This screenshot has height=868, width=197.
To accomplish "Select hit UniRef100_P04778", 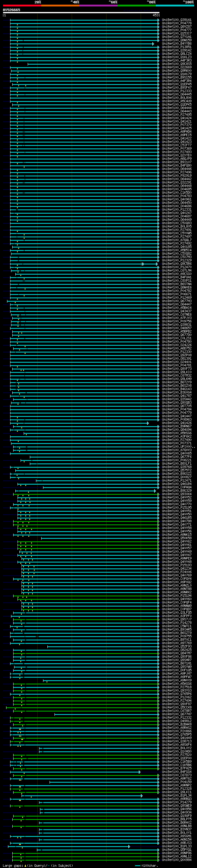I will coord(177,23).
